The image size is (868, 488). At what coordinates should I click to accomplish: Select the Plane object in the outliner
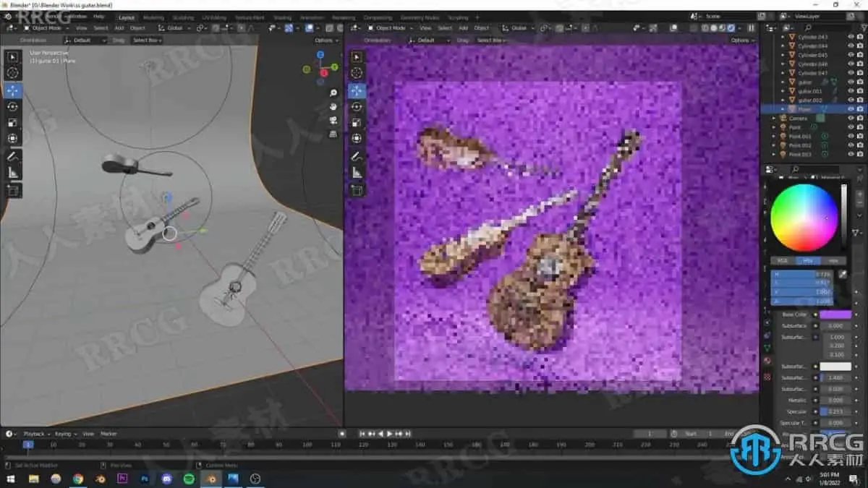coord(806,108)
